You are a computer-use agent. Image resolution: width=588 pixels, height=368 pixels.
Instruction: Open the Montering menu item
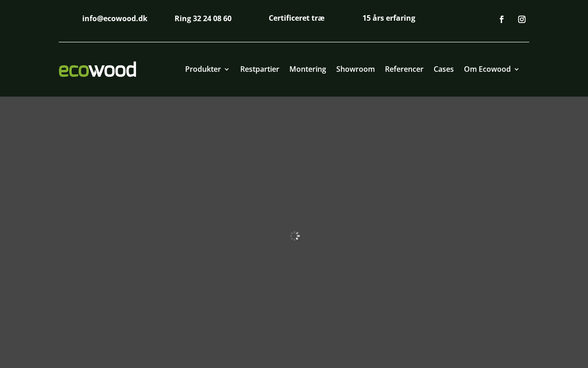(308, 69)
